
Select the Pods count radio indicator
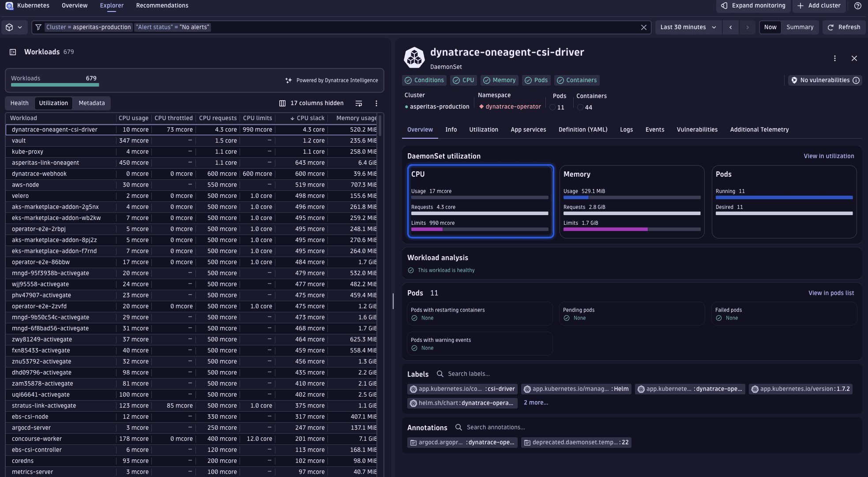click(x=552, y=107)
